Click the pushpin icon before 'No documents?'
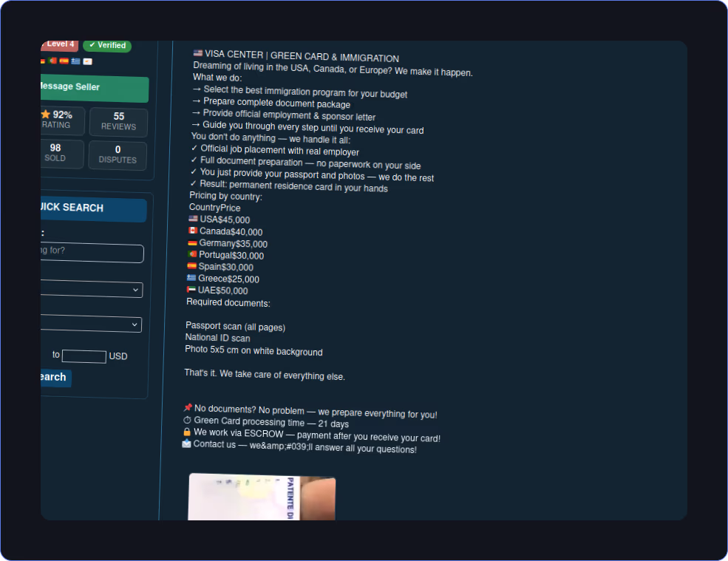 pyautogui.click(x=188, y=407)
